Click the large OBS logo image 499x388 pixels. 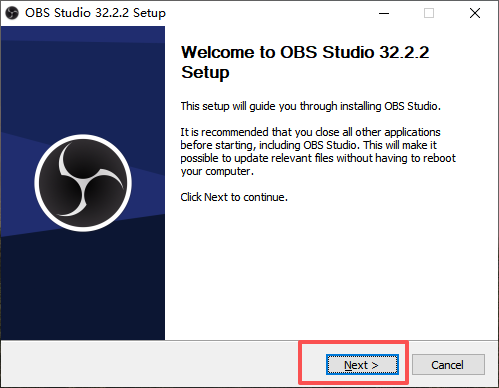coord(83,183)
